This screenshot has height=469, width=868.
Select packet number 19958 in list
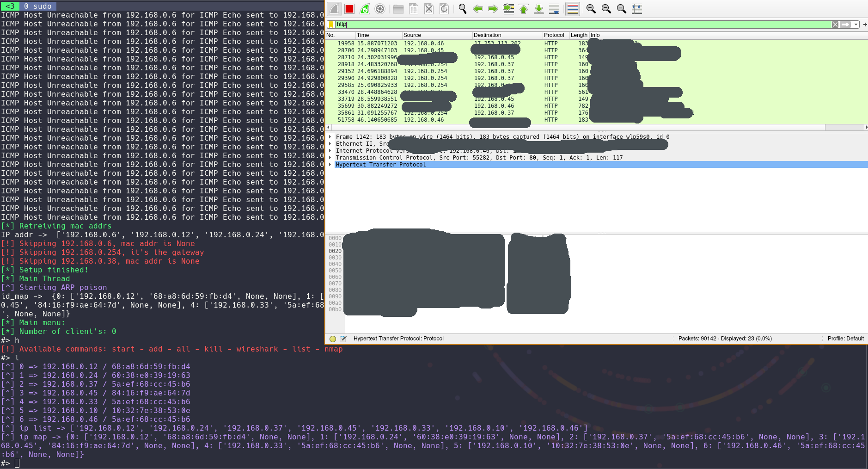pyautogui.click(x=596, y=43)
